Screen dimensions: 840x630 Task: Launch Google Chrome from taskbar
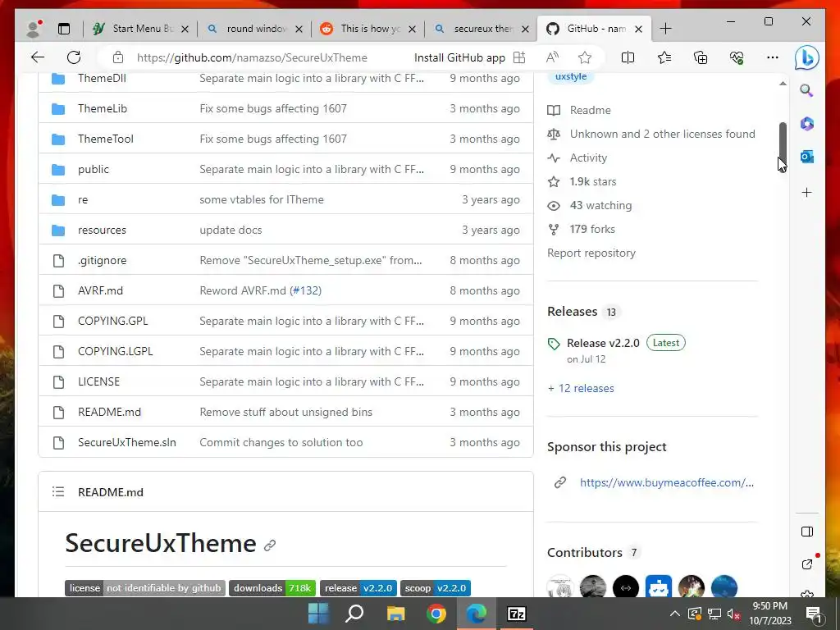tap(436, 614)
